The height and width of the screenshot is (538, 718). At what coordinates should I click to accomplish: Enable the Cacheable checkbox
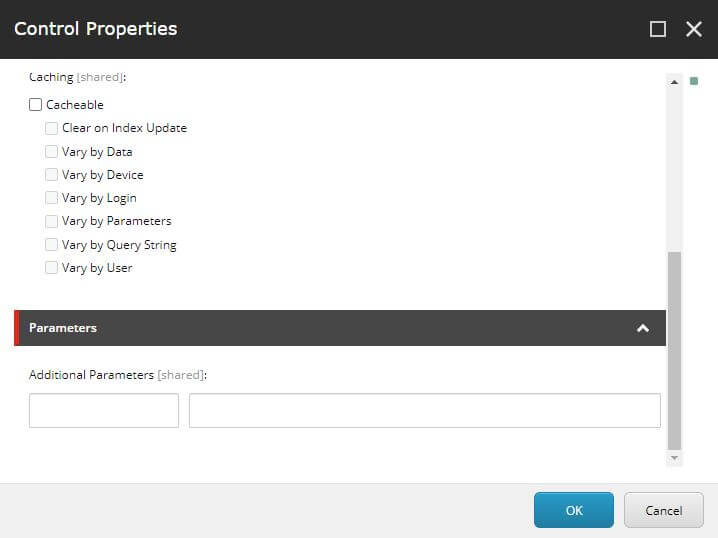point(36,105)
